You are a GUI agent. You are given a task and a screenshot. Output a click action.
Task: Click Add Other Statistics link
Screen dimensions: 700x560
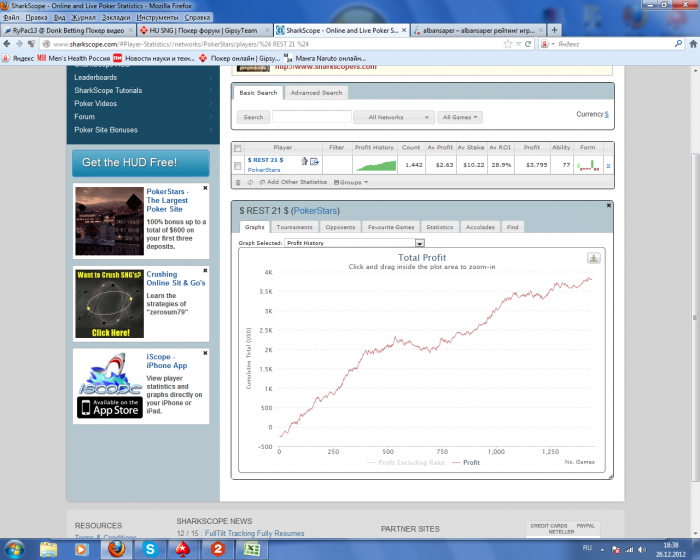pyautogui.click(x=293, y=182)
